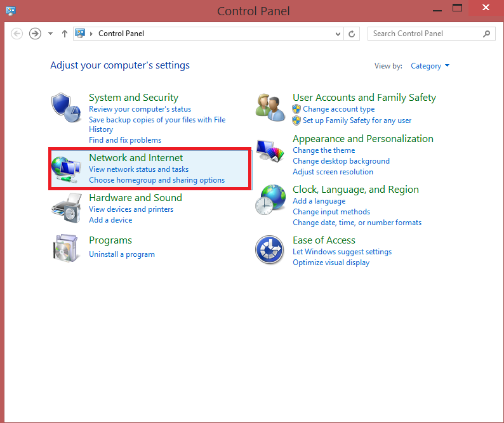Click the Ease of Access icon
The image size is (504, 423).
[269, 250]
